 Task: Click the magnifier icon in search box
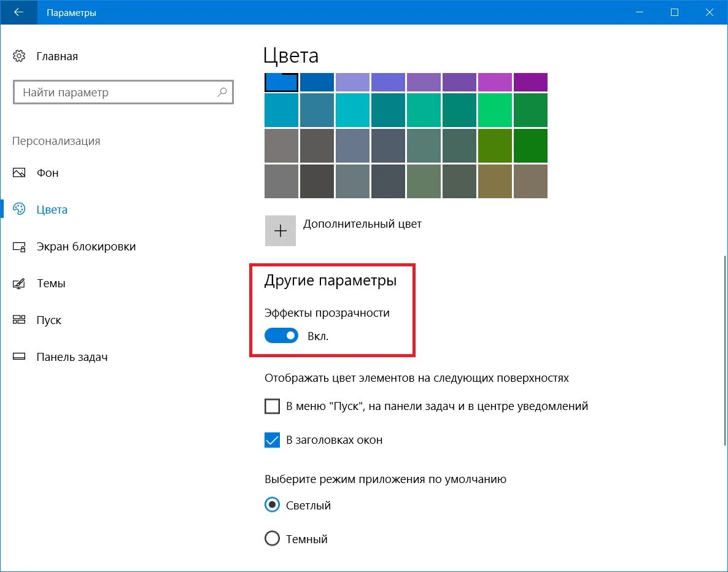click(x=222, y=92)
